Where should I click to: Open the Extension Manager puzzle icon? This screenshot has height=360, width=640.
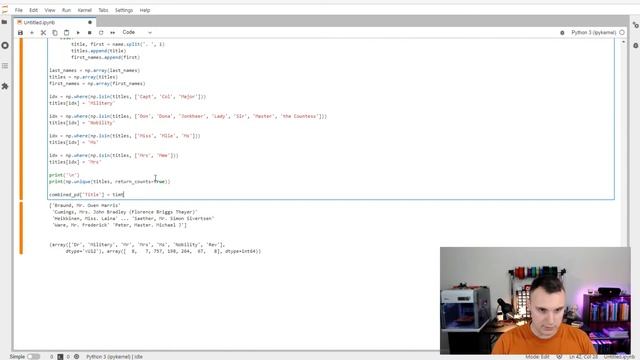click(x=5, y=86)
